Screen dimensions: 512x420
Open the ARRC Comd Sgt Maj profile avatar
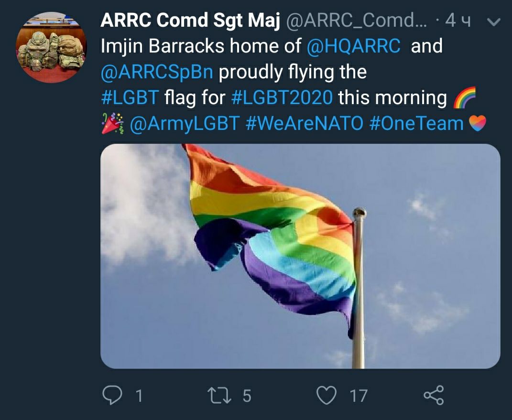pyautogui.click(x=51, y=47)
